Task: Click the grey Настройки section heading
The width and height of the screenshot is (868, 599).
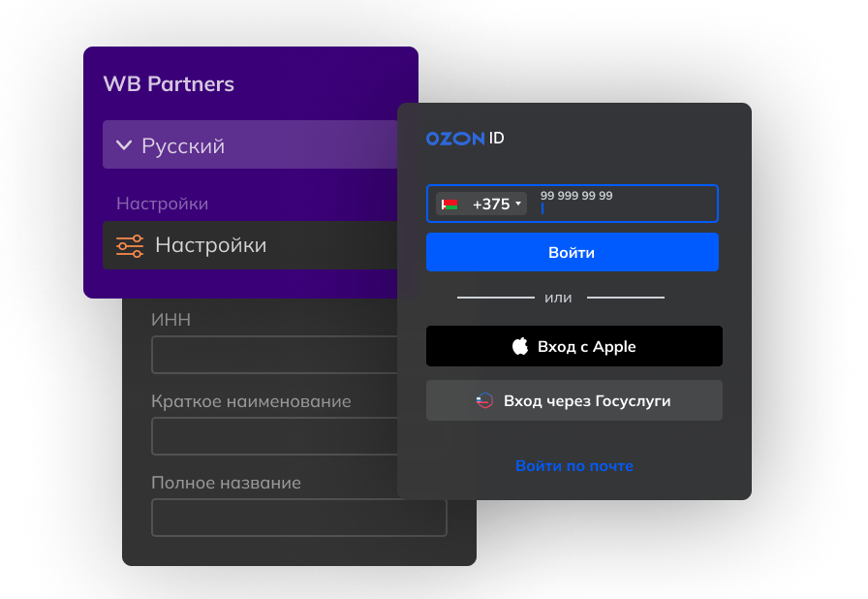Action: pyautogui.click(x=162, y=204)
